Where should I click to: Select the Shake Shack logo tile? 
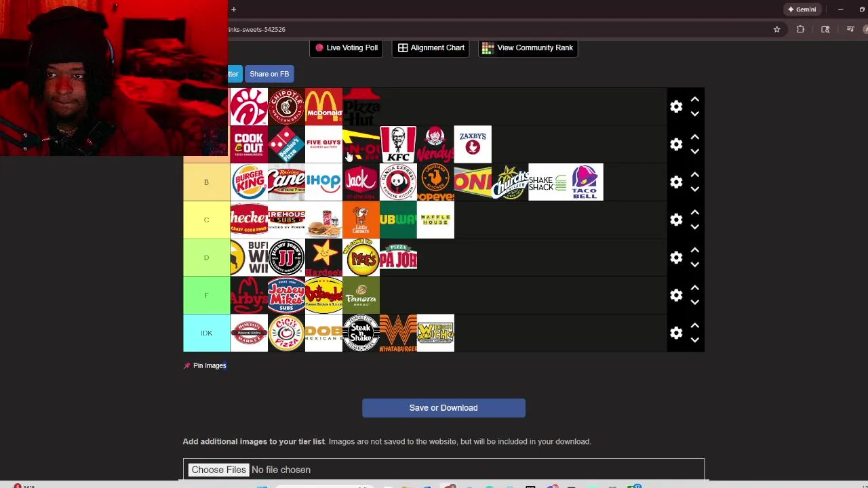click(547, 182)
